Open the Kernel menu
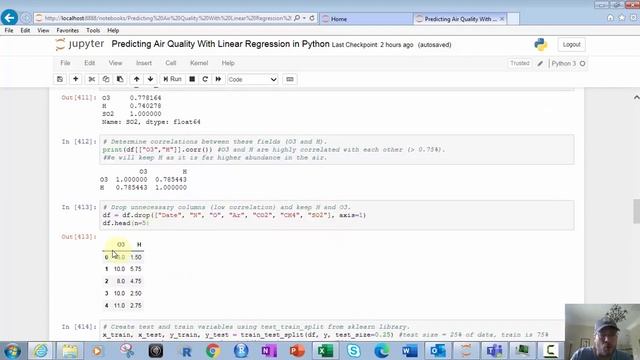Image resolution: width=640 pixels, height=360 pixels. (x=199, y=63)
